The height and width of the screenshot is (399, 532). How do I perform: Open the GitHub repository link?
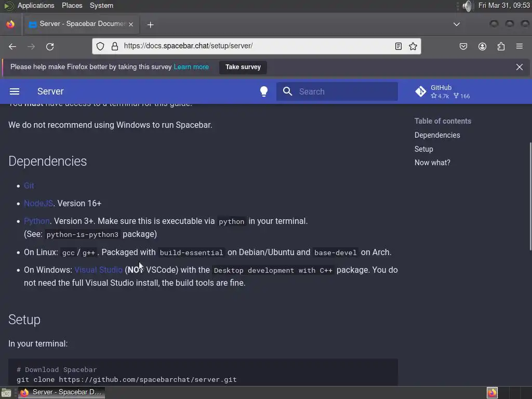point(443,91)
